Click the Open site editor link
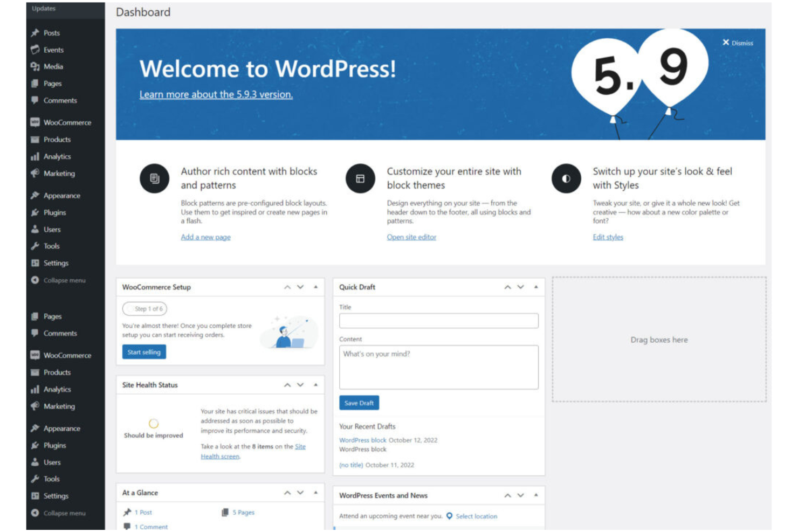This screenshot has height=532, width=798. (411, 237)
